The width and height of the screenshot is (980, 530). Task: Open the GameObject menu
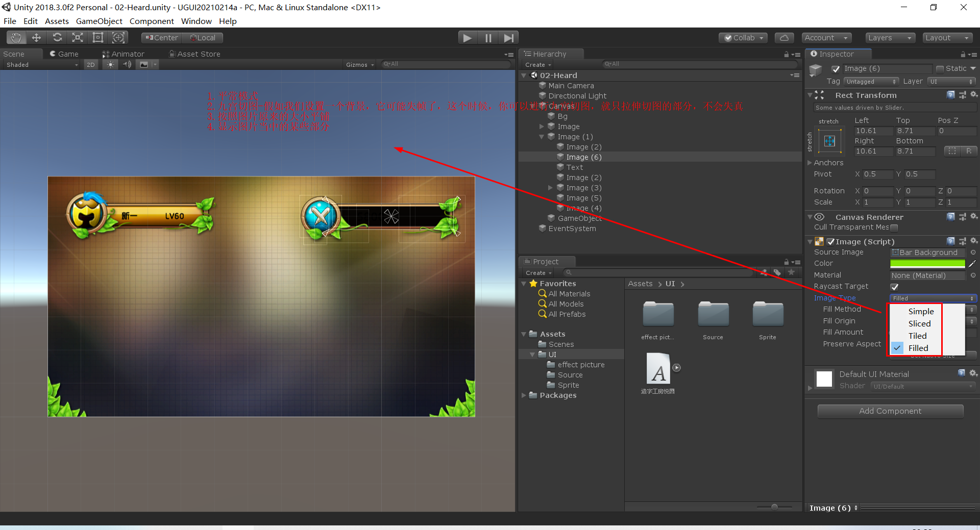point(99,21)
